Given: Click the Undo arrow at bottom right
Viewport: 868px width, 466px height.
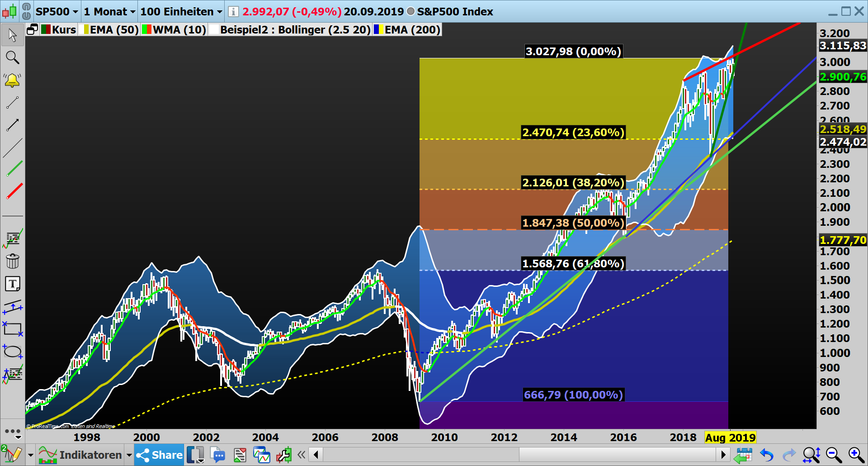Looking at the screenshot, I should [766, 455].
